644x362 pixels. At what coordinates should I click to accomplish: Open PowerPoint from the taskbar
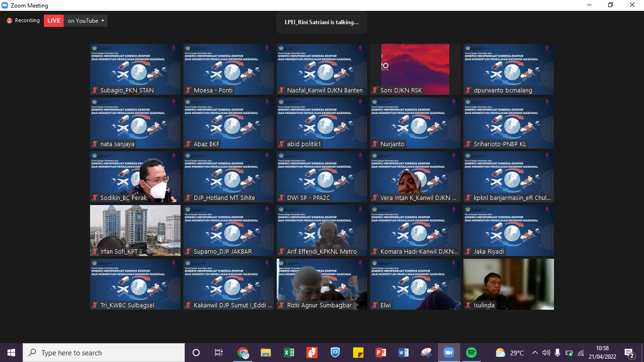[380, 353]
